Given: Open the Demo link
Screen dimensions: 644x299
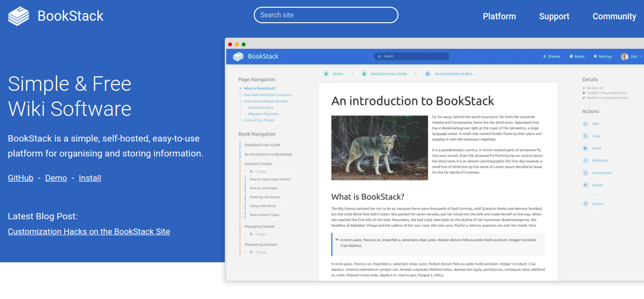Looking at the screenshot, I should (x=56, y=178).
